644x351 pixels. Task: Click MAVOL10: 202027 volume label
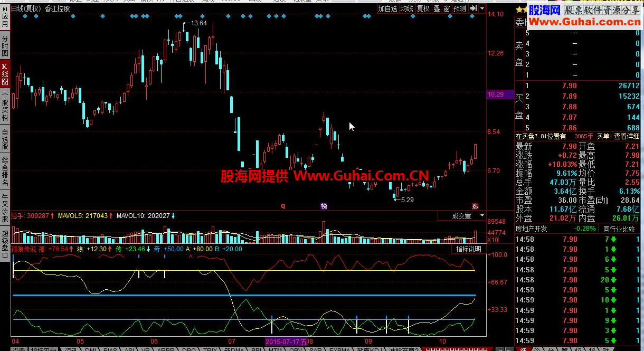(x=143, y=216)
